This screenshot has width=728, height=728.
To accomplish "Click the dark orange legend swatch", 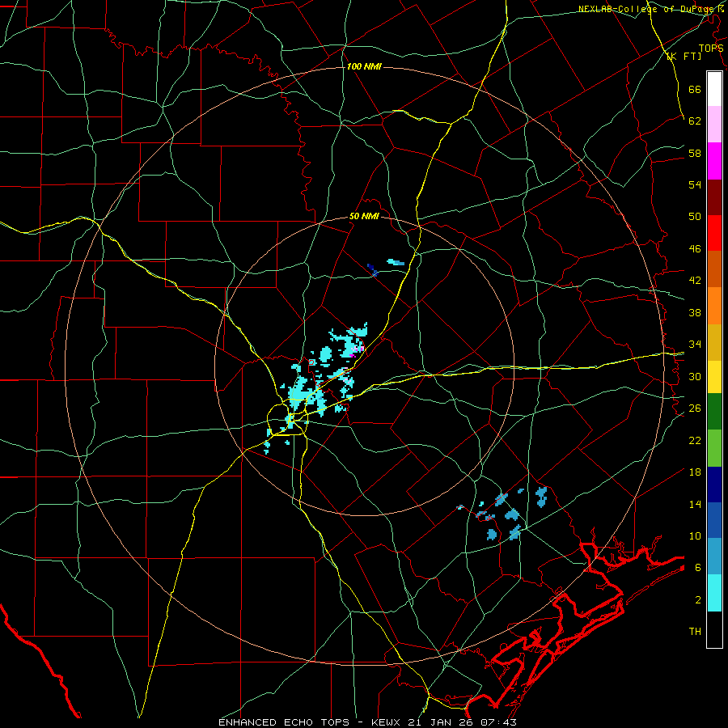I will click(x=714, y=269).
